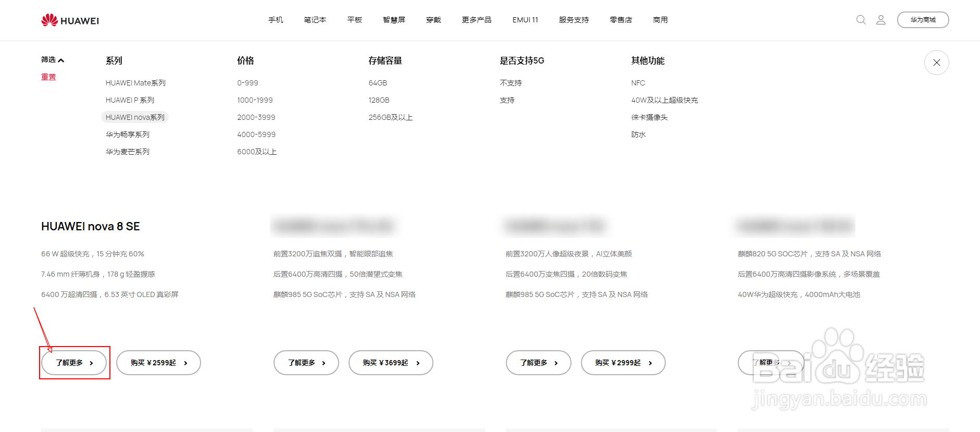Click the Huawei logo

70,20
